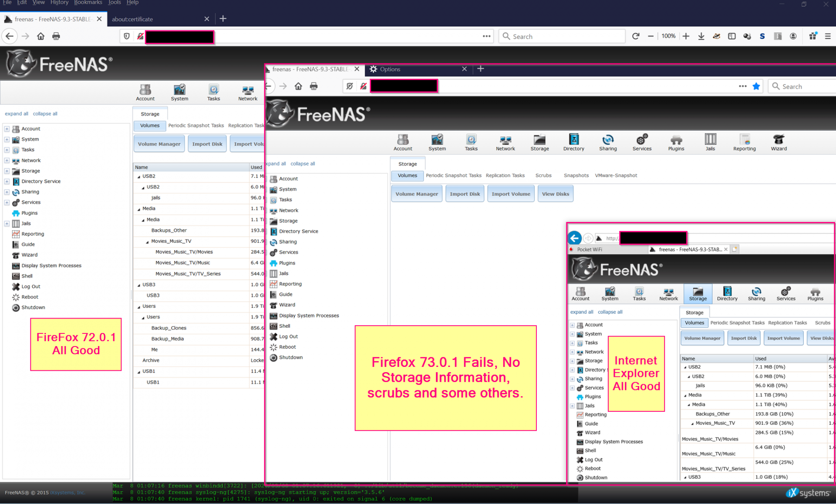
Task: Click Backups_Other row in left Firefox table
Action: (198, 231)
